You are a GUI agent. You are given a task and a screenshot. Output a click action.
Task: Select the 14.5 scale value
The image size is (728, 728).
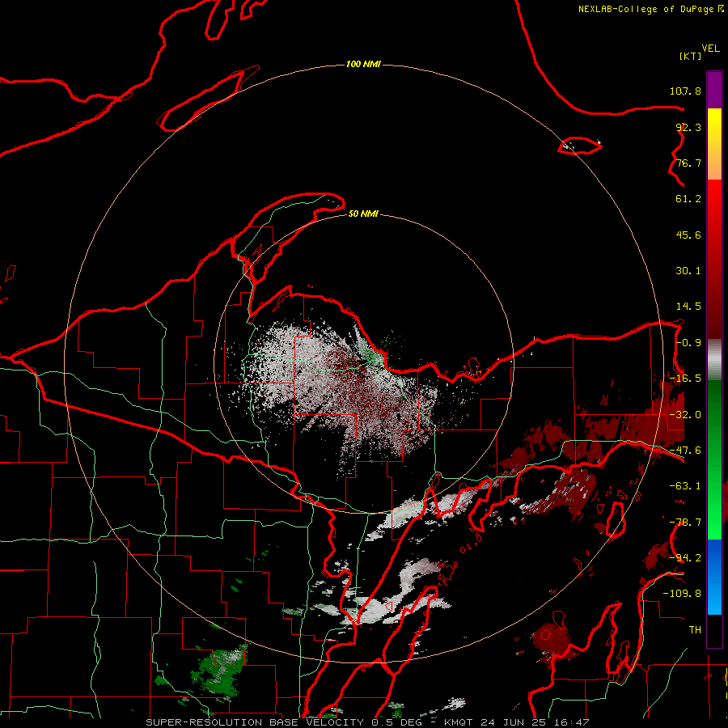tap(688, 307)
